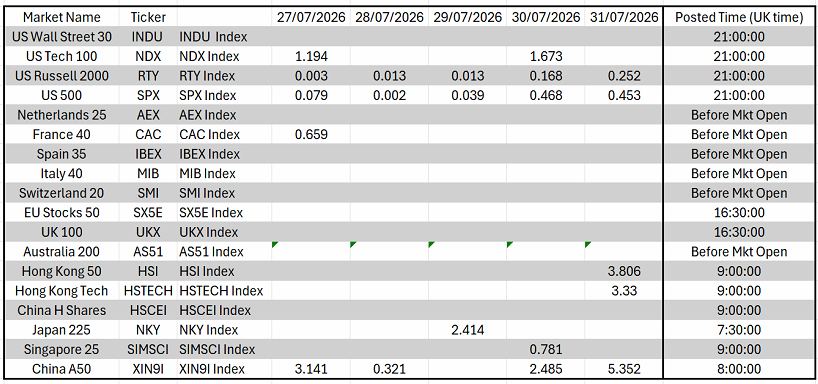Click SPX value 0.039
This screenshot has height=384, width=818.
coord(467,95)
